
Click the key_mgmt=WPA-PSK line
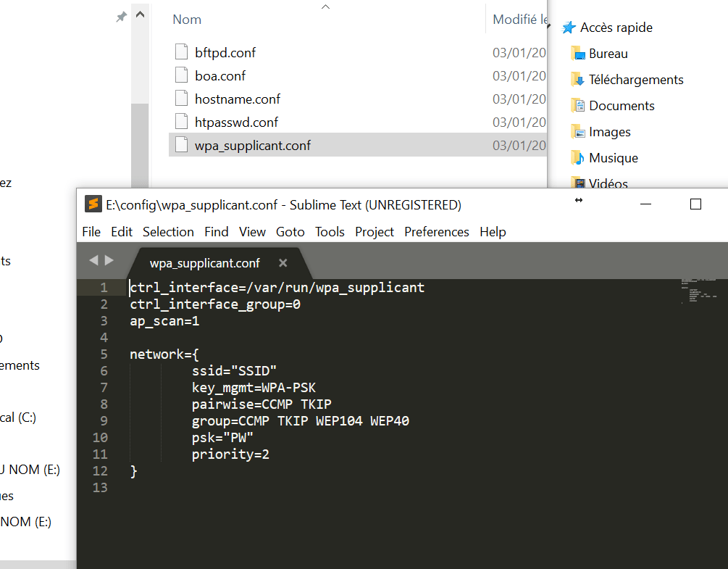pyautogui.click(x=254, y=387)
